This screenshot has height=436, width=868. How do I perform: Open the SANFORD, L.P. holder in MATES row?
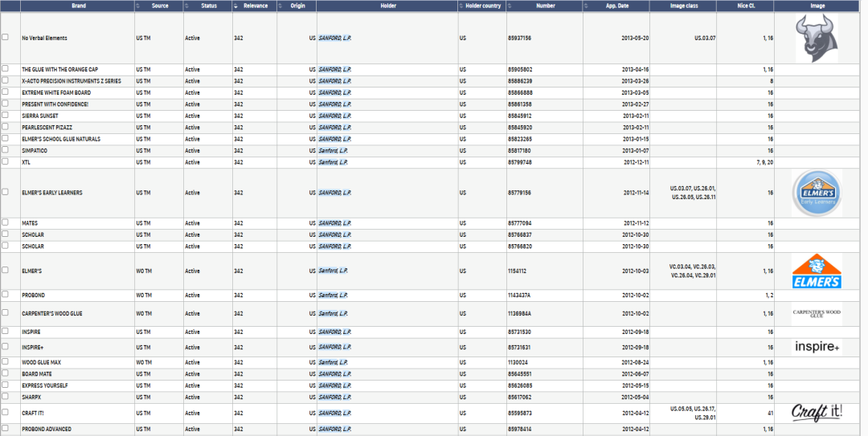pyautogui.click(x=335, y=223)
